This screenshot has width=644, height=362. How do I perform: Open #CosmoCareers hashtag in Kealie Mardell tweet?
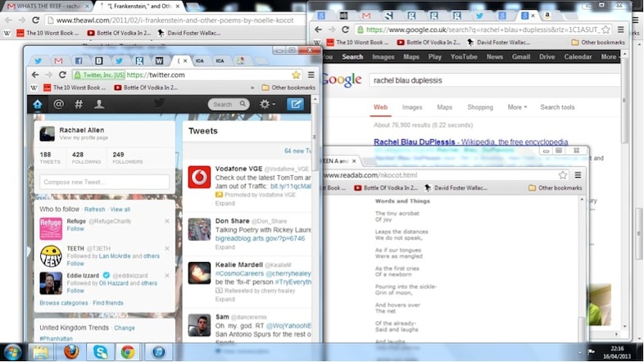click(x=239, y=274)
